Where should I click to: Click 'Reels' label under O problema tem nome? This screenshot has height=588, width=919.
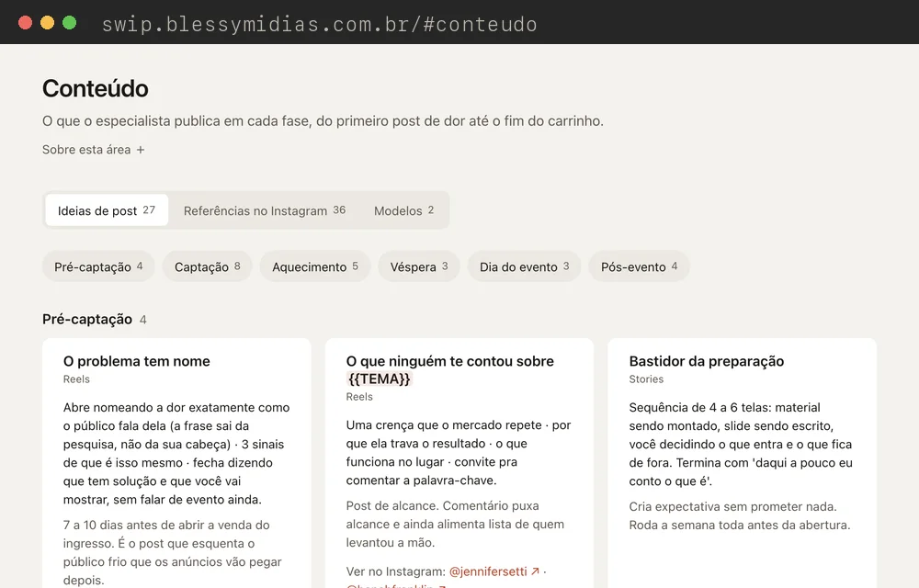76,379
